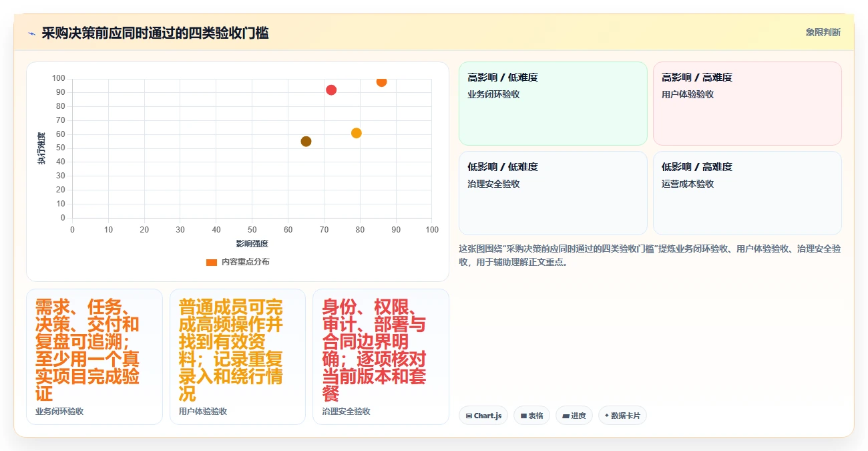The image size is (868, 451).
Task: Click the 用户体验验收 caption under the yellow card text
Action: (x=203, y=412)
